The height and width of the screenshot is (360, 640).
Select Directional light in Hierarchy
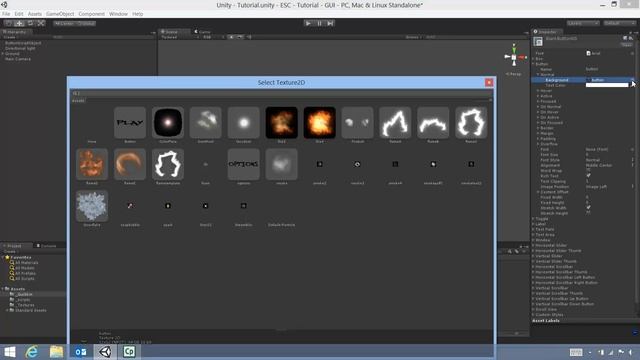tap(20, 48)
